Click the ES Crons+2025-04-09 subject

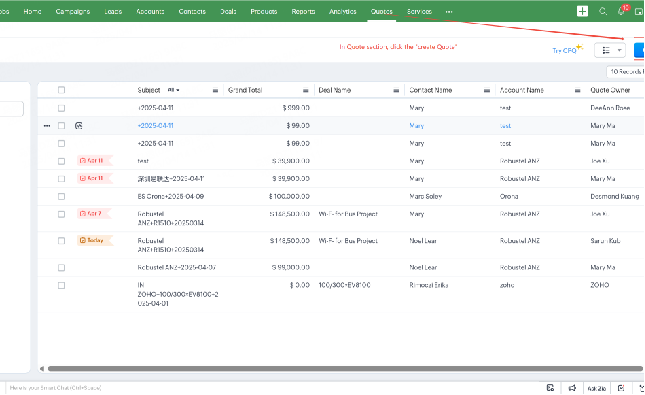pyautogui.click(x=170, y=196)
